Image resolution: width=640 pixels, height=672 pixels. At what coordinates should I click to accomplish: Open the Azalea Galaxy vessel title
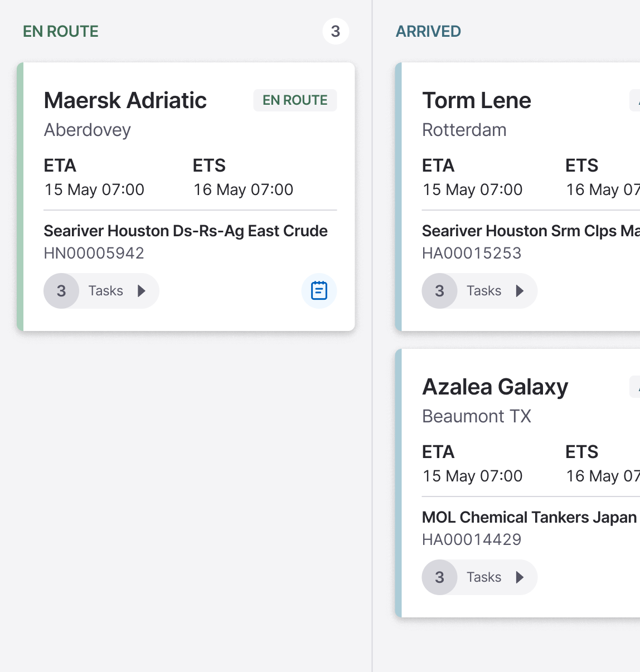[x=495, y=387]
